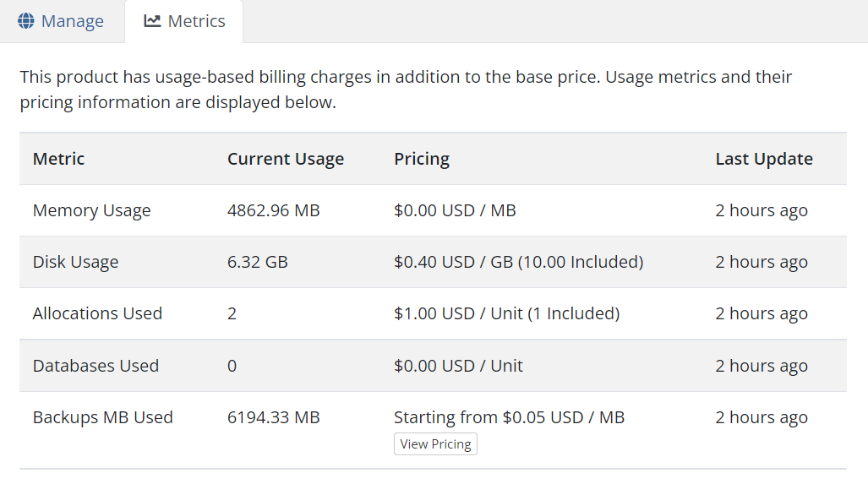
Task: Click the usage-based billing description paragraph
Action: [x=406, y=90]
